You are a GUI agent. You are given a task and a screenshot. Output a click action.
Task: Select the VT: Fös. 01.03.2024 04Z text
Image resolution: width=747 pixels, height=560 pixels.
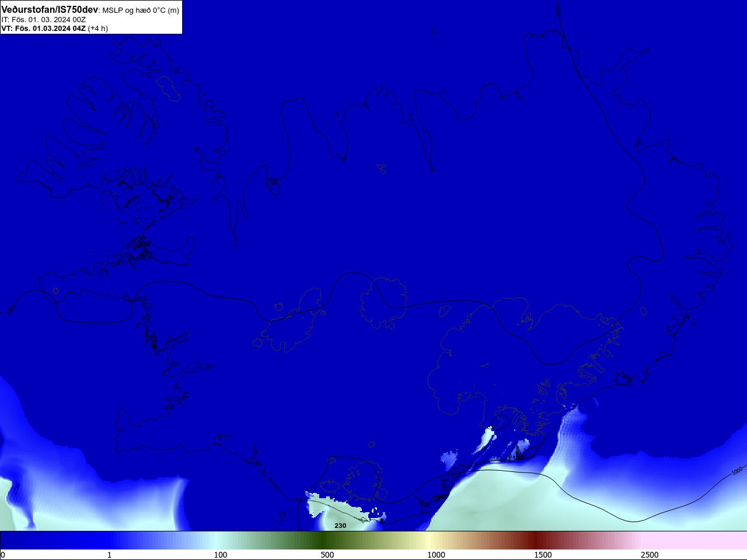point(43,28)
